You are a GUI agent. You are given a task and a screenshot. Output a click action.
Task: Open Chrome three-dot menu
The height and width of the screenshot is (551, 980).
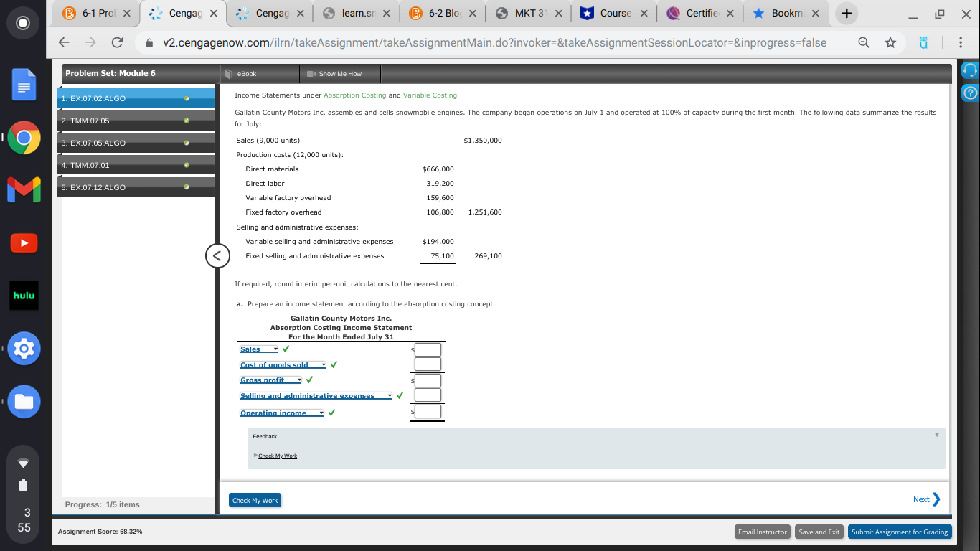pos(960,43)
